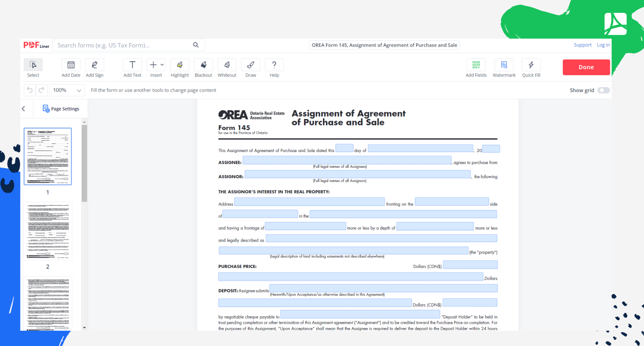Click the 'day of' month field
Image resolution: width=644 pixels, height=346 pixels.
pos(421,148)
